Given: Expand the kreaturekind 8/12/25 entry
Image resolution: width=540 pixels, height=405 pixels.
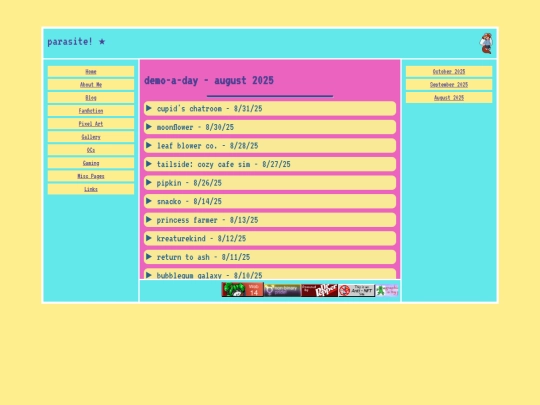Looking at the screenshot, I should [x=270, y=239].
